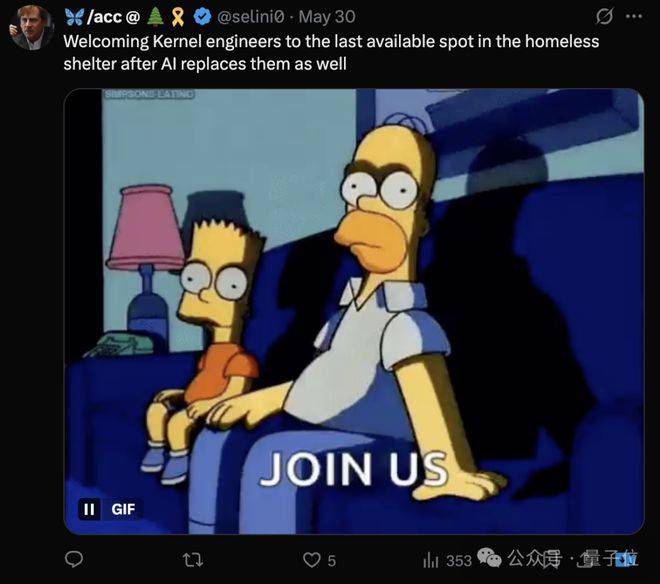
Task: Open the three-dot more options menu
Action: tap(634, 16)
